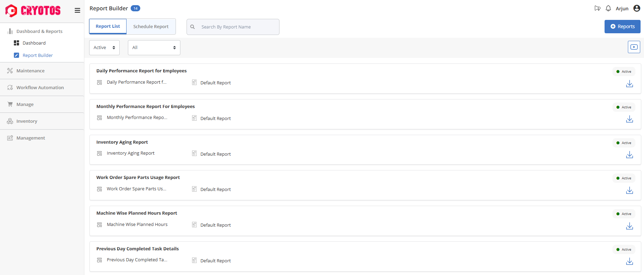The image size is (644, 275).
Task: Click 'Monthly Performance Repo...' template text
Action: pyautogui.click(x=137, y=117)
